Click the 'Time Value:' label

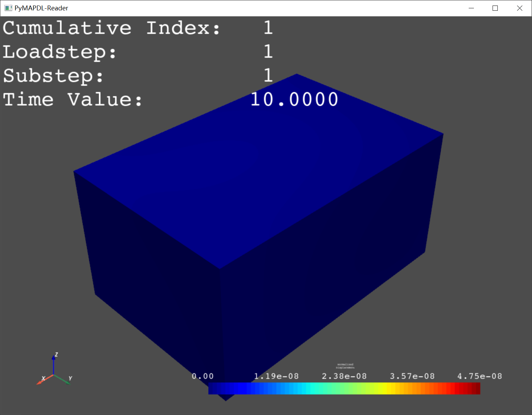73,100
